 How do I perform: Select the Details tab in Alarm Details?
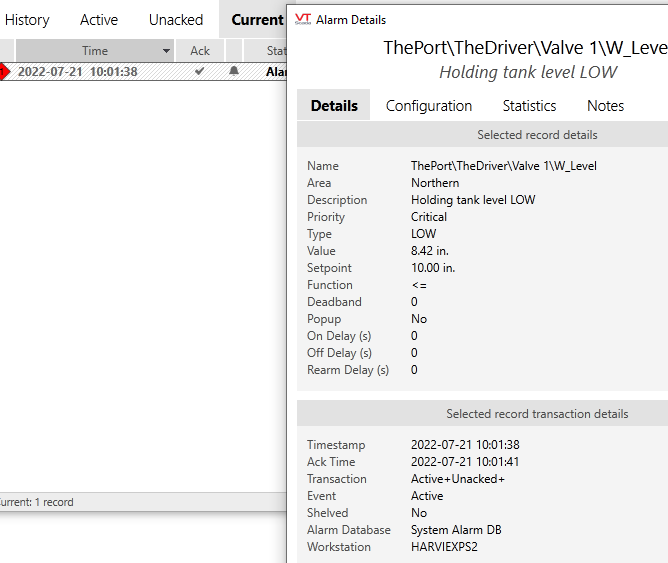point(334,106)
